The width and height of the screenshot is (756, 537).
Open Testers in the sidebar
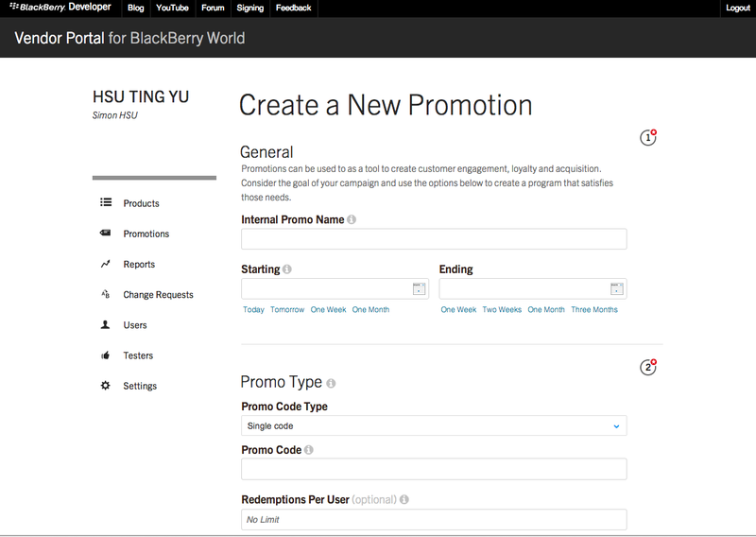pyautogui.click(x=138, y=355)
